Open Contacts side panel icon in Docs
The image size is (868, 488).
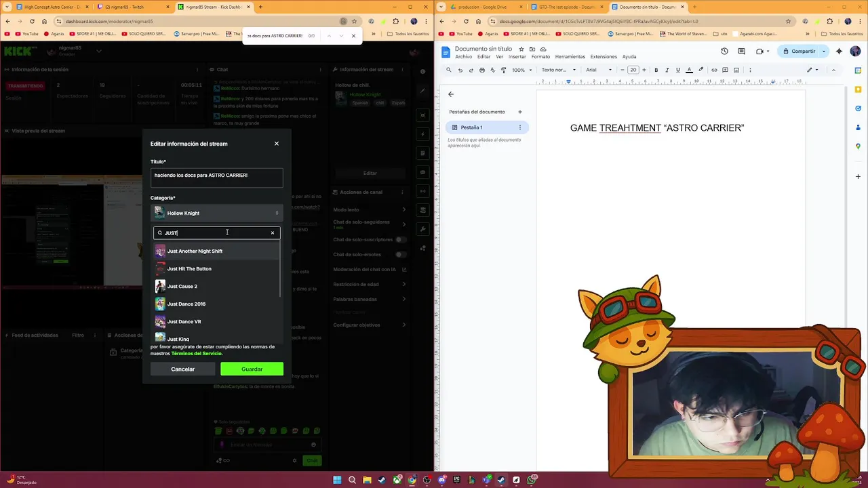pos(858,127)
